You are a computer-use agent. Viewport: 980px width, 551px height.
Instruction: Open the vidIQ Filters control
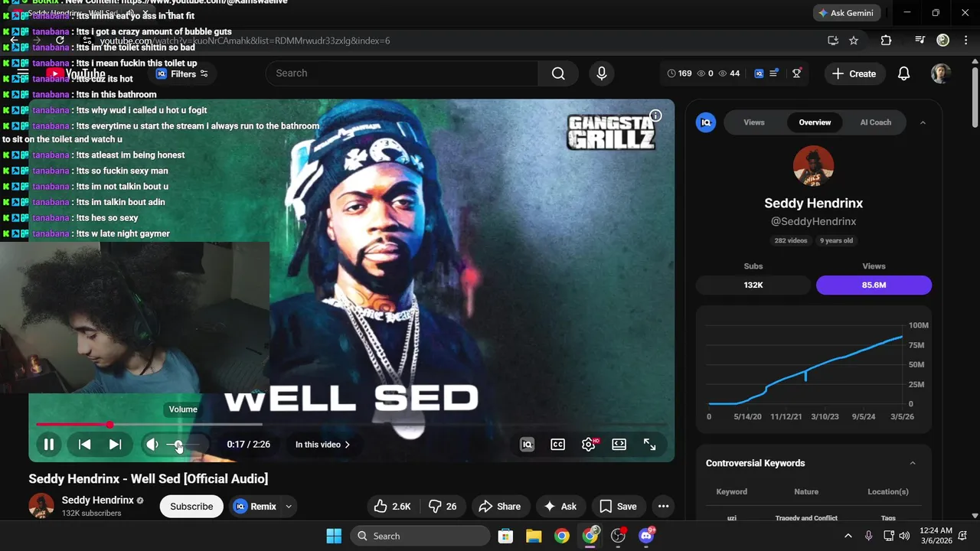(x=182, y=73)
